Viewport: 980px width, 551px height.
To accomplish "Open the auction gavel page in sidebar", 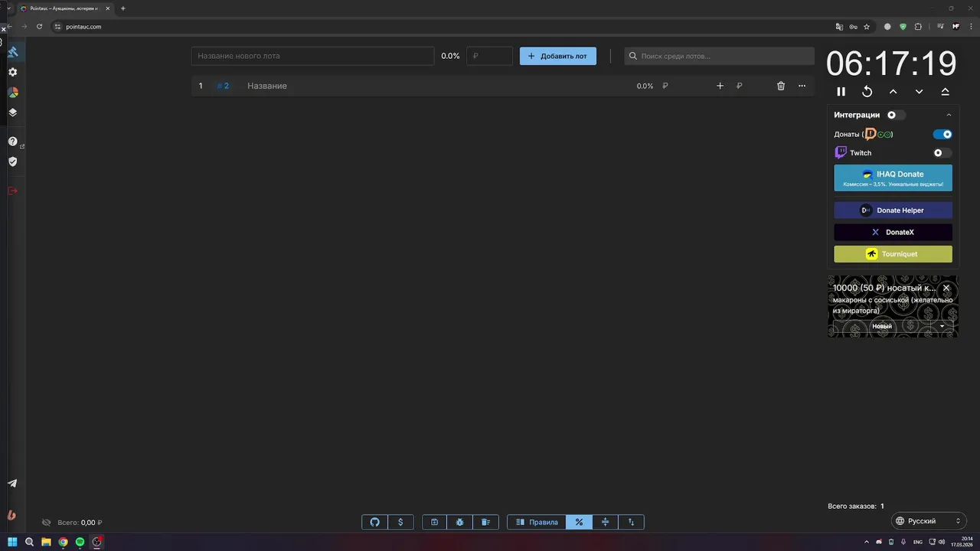I will 12,52.
